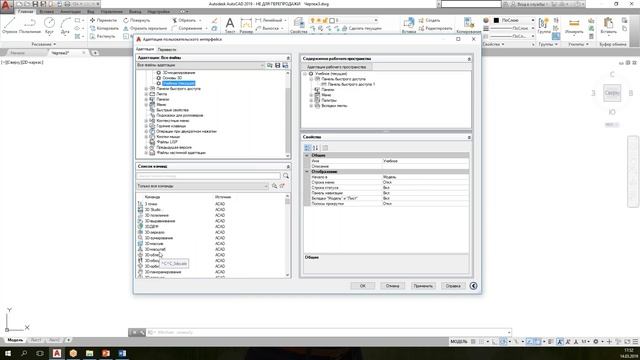Click the Группа (Group) tool
This screenshot has height=360, width=640.
(544, 25)
